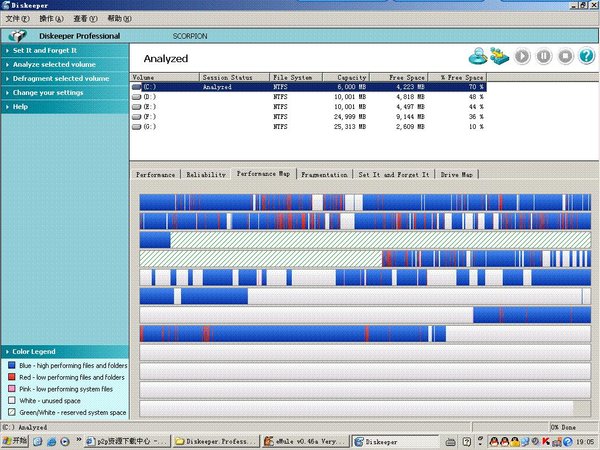Select the C: drive icon
The image size is (600, 450).
[x=137, y=87]
